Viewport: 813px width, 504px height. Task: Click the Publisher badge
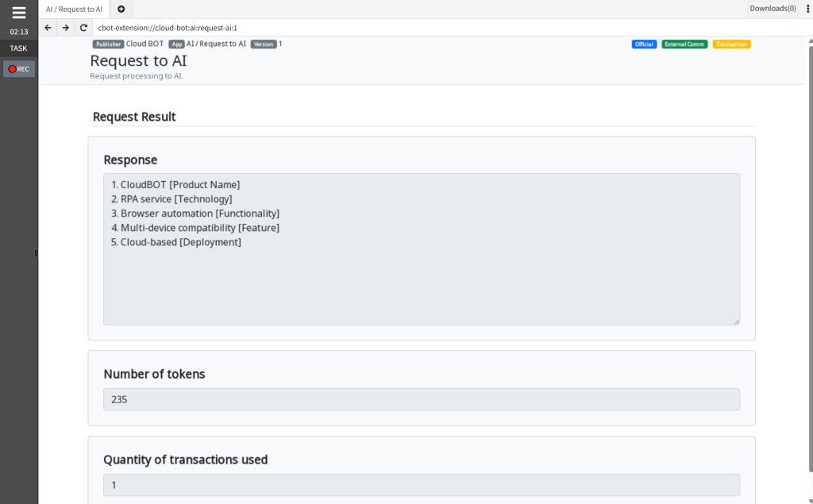click(x=108, y=44)
